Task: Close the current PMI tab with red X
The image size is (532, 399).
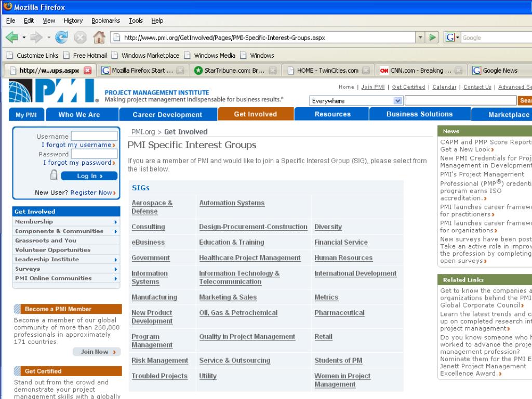Action: (x=87, y=70)
